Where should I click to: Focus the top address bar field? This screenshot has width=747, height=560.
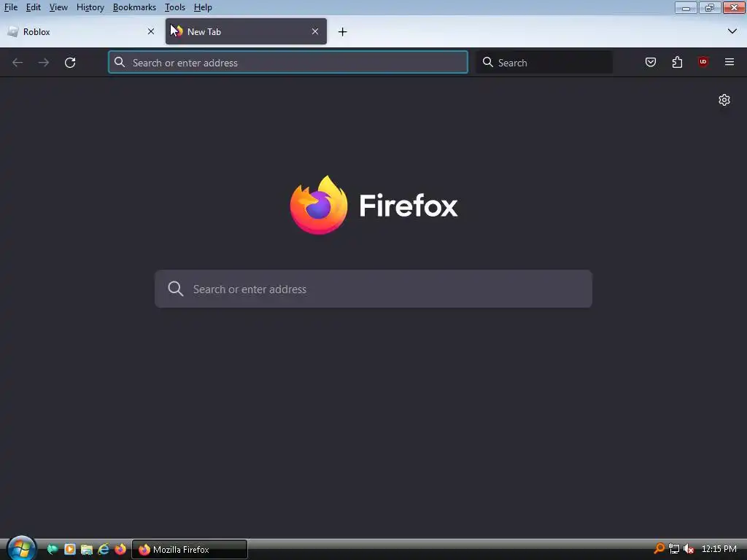coord(287,63)
